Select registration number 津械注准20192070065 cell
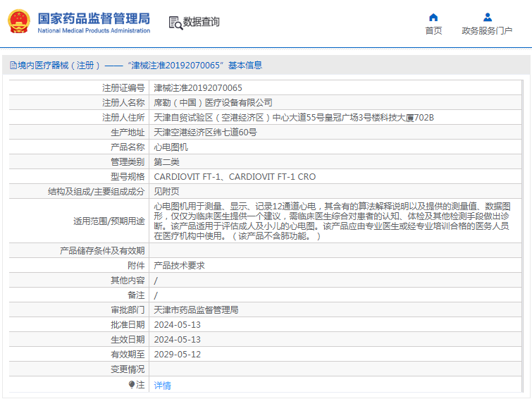The width and height of the screenshot is (532, 399). pyautogui.click(x=198, y=88)
